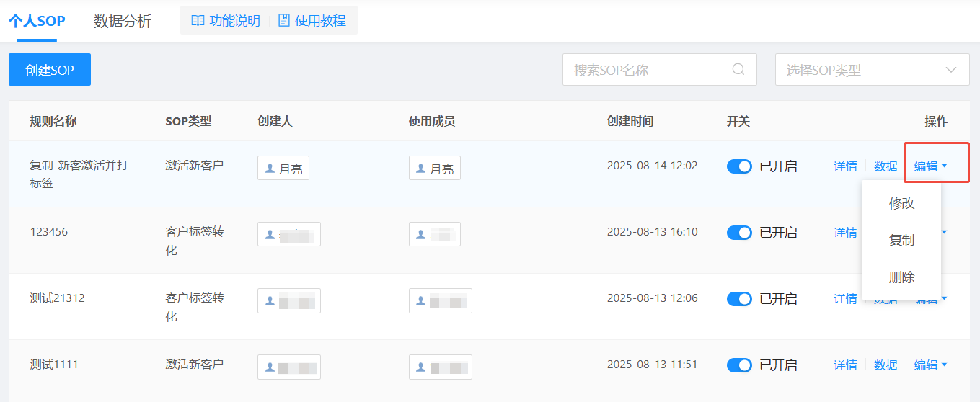980x402 pixels.
Task: Toggle the switch for the 123456 rule
Action: tap(739, 233)
